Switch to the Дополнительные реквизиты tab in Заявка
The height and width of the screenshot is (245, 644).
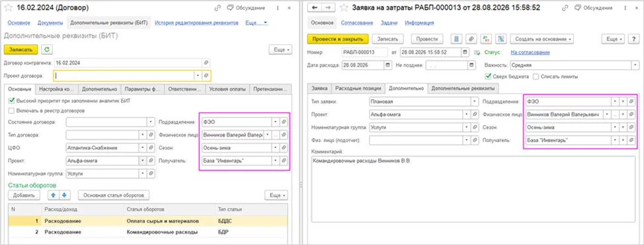(463, 88)
